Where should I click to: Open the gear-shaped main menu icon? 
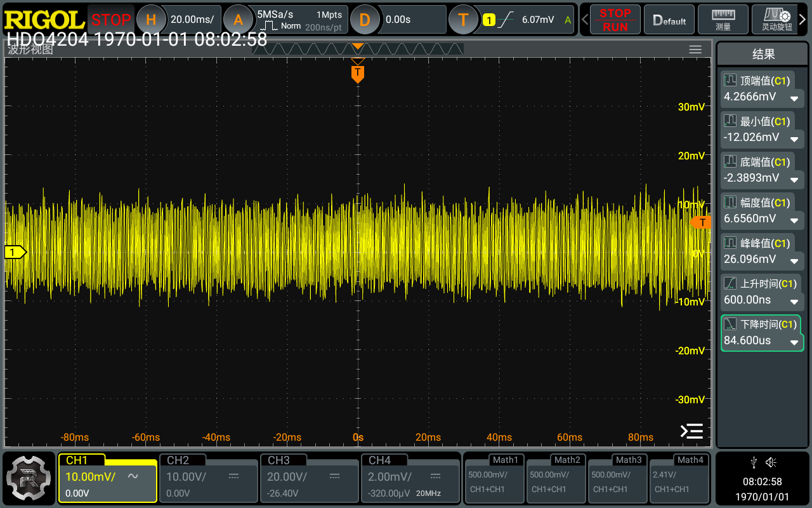pos(29,478)
